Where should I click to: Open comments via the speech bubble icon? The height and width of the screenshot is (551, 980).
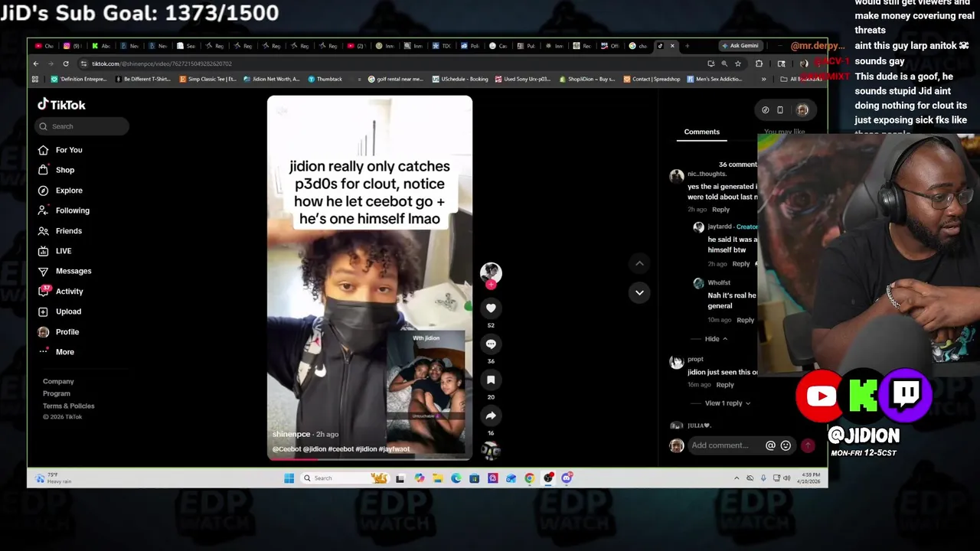click(x=491, y=344)
